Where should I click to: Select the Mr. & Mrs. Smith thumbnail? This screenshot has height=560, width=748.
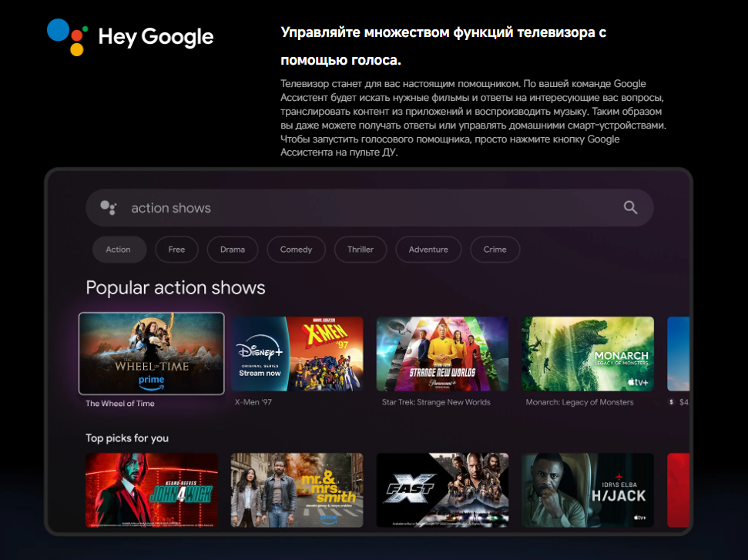[297, 489]
